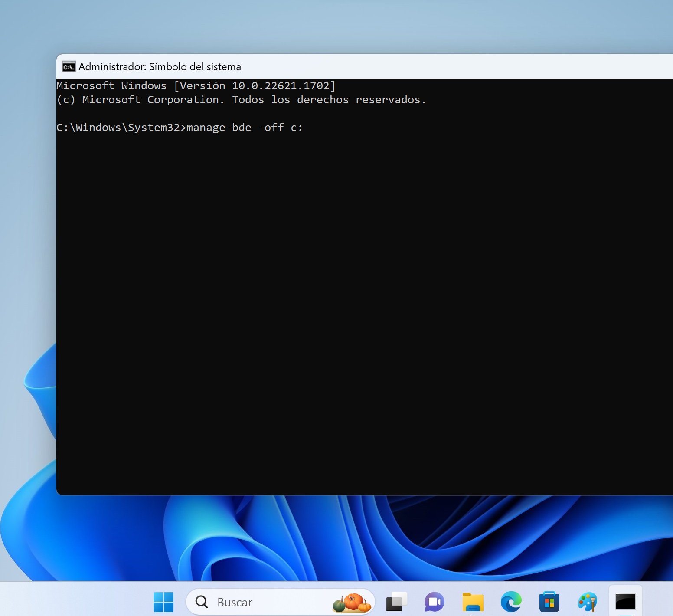Launch Microsoft Teams Chat from the taskbar

click(434, 602)
